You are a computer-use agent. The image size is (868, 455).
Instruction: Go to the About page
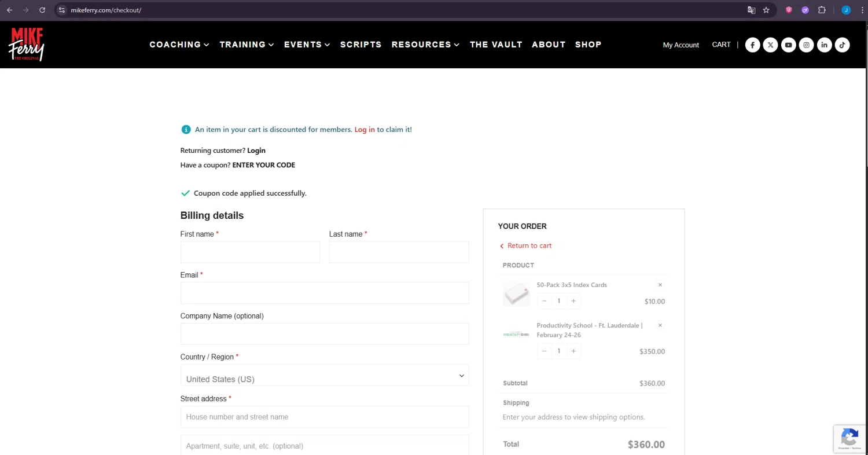(x=549, y=45)
